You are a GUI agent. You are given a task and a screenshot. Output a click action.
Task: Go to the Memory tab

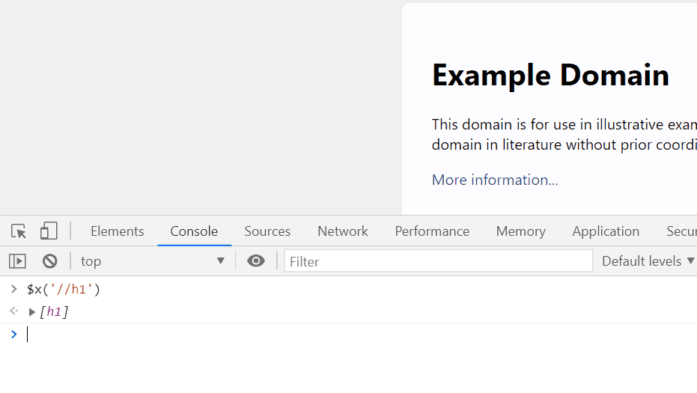521,231
